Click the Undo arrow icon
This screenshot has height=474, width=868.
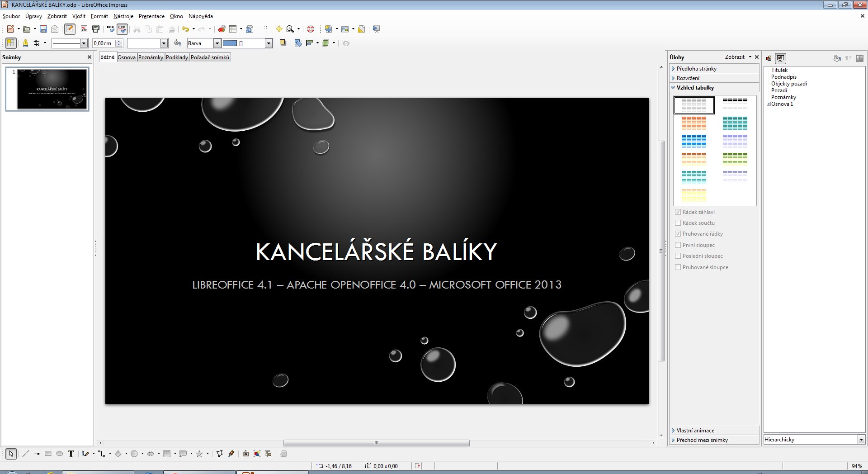point(185,29)
